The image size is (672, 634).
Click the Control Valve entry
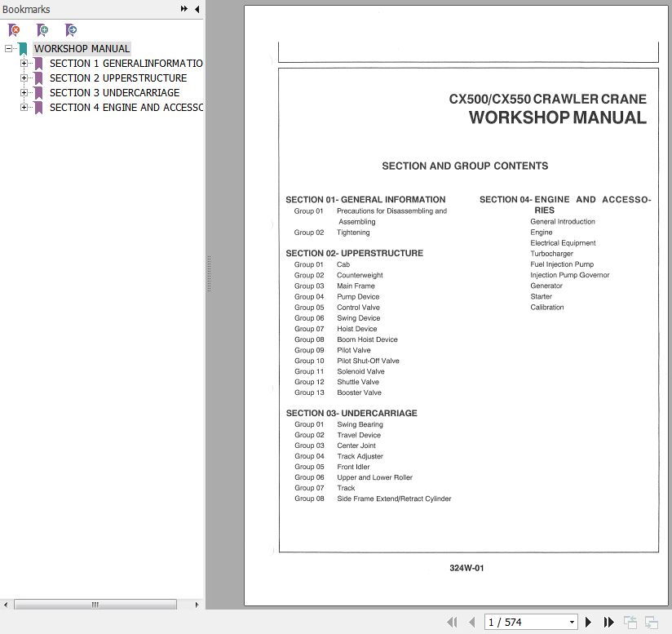[358, 308]
